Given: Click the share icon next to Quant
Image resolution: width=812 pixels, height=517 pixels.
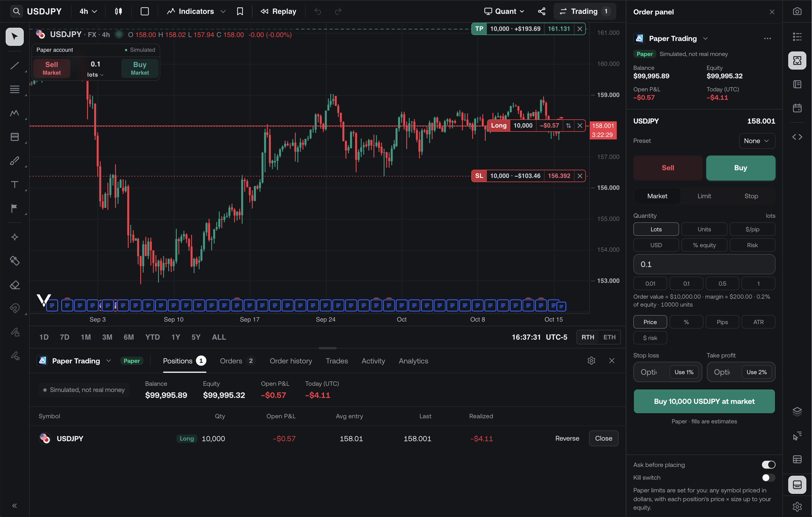Looking at the screenshot, I should pyautogui.click(x=541, y=12).
